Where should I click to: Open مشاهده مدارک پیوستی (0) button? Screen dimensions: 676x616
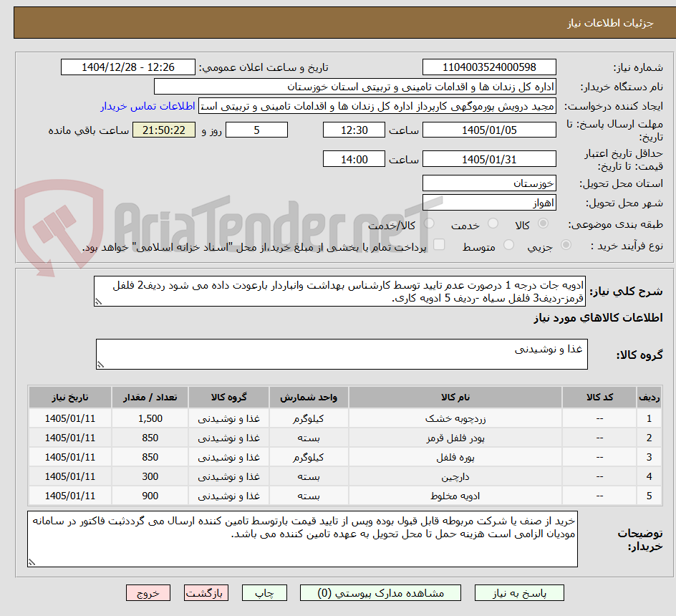coord(380,593)
